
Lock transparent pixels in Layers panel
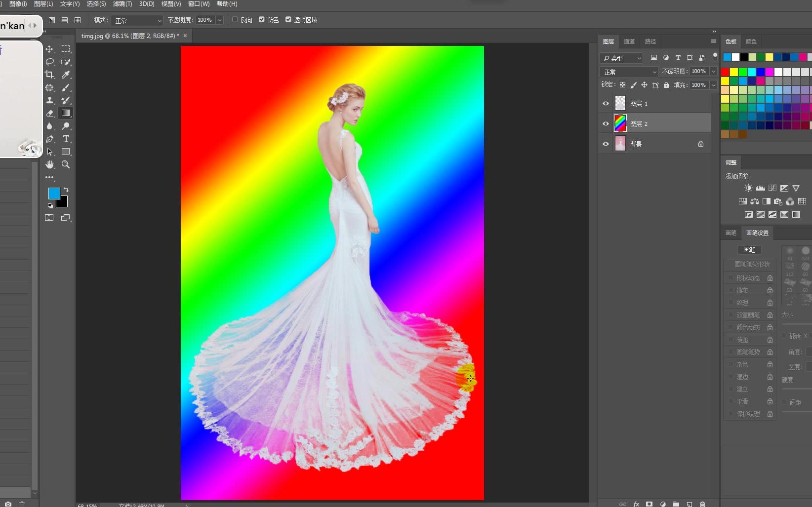(x=622, y=85)
